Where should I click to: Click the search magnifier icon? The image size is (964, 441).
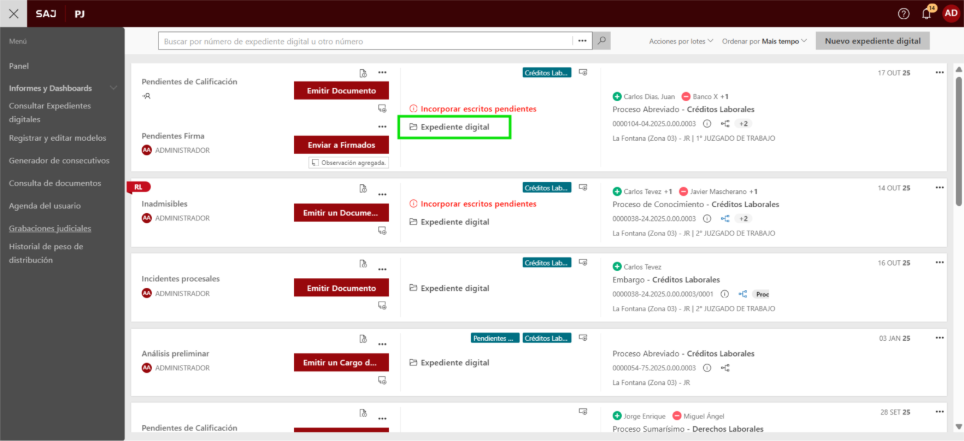click(x=602, y=41)
